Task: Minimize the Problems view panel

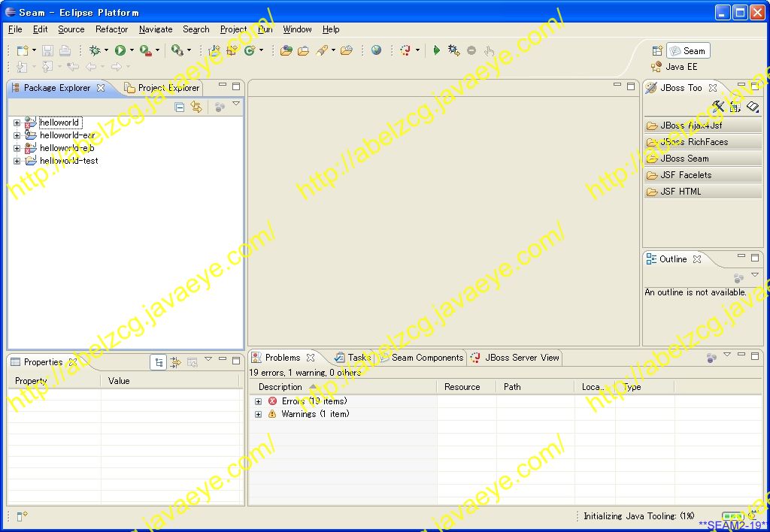Action: [741, 355]
